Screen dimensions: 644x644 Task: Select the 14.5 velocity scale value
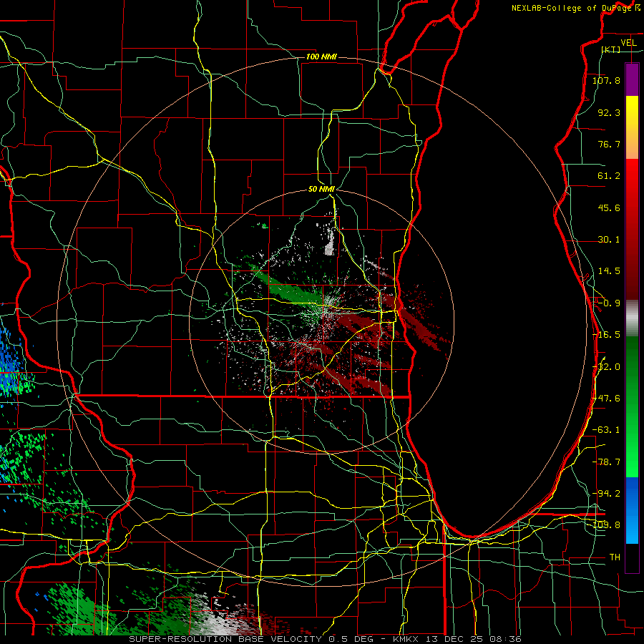(x=609, y=270)
